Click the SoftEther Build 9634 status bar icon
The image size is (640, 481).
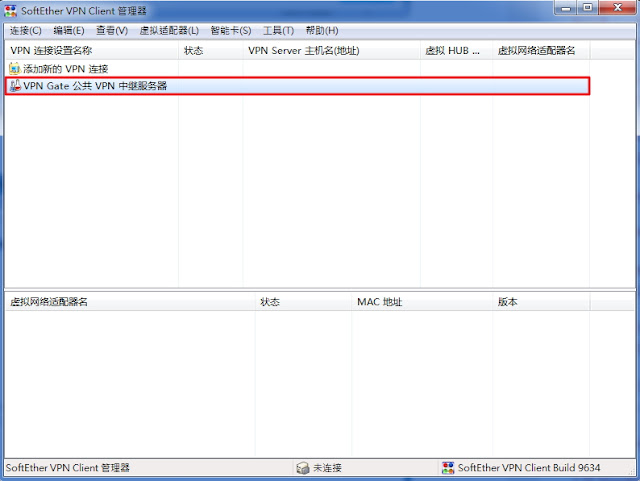coord(448,468)
